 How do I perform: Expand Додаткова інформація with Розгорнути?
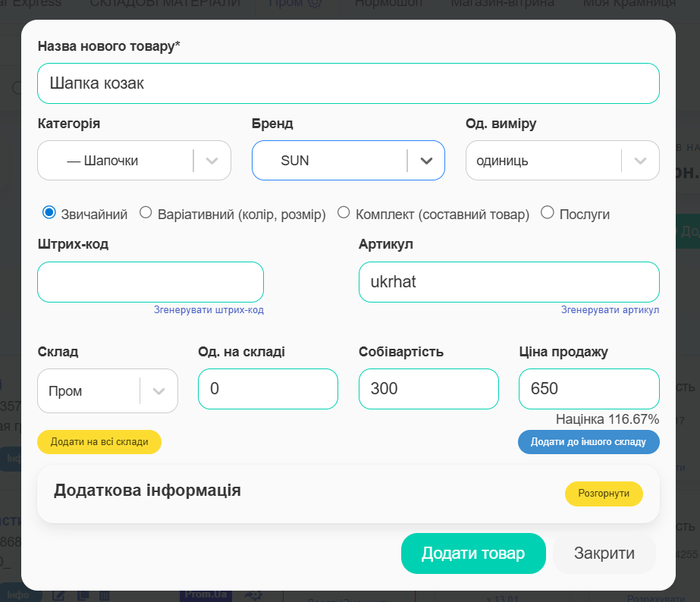pos(603,494)
